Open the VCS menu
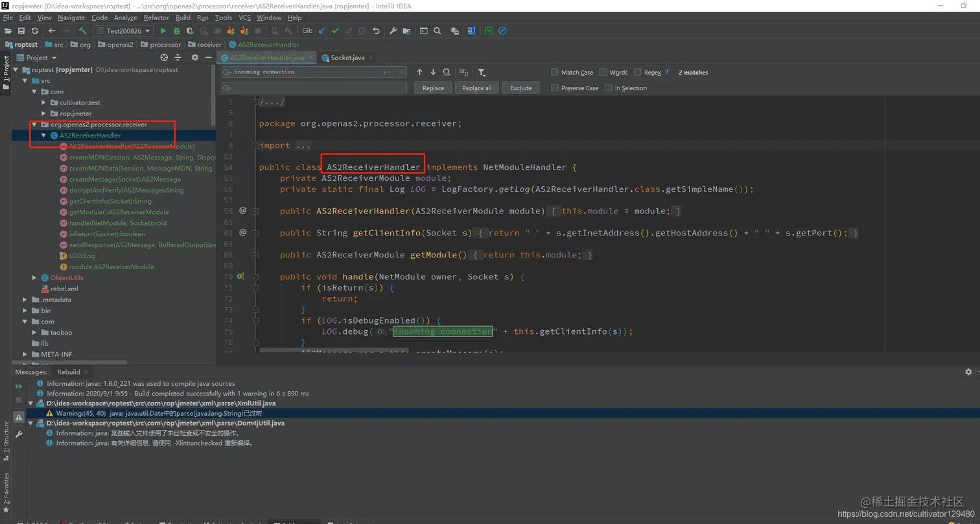The width and height of the screenshot is (980, 524). click(x=244, y=18)
